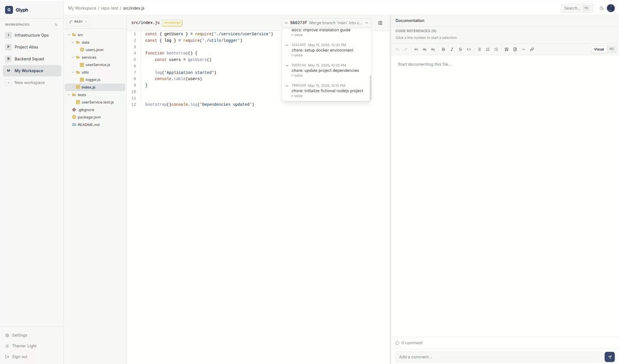The image size is (619, 364).
Task: Click line number 4 in code
Action: 134,53
